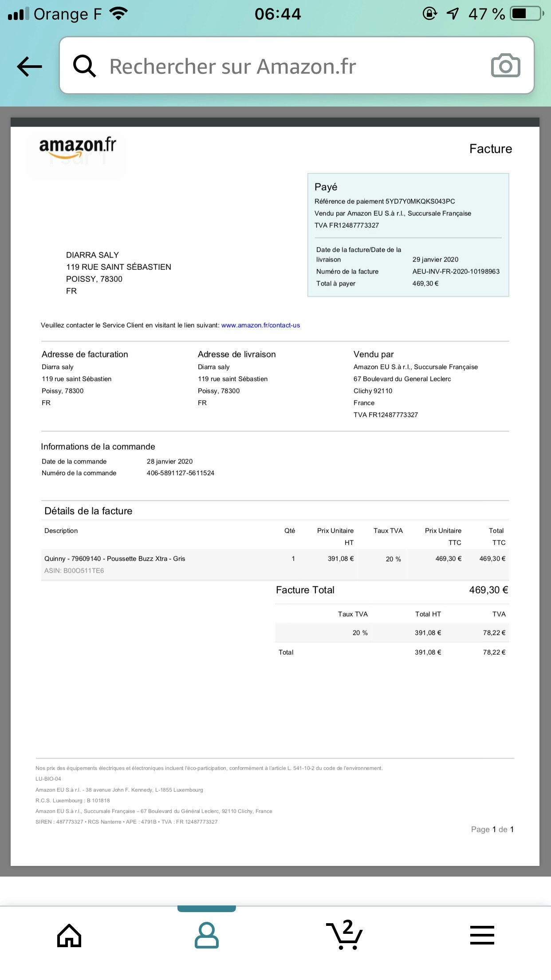The width and height of the screenshot is (551, 980).
Task: Tap the Numéro de la facture label
Action: tap(347, 272)
